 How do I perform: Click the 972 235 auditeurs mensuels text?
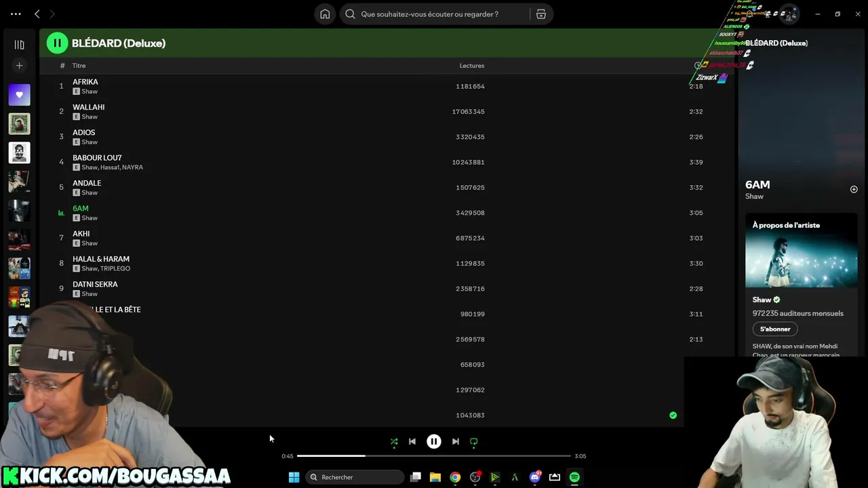tap(798, 314)
